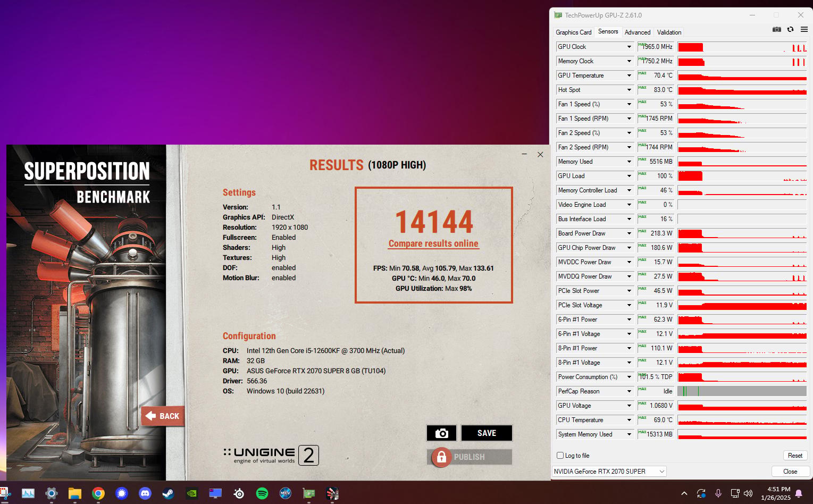The image size is (813, 504).
Task: Open Snipping Tool from the taskbar
Action: (5, 493)
